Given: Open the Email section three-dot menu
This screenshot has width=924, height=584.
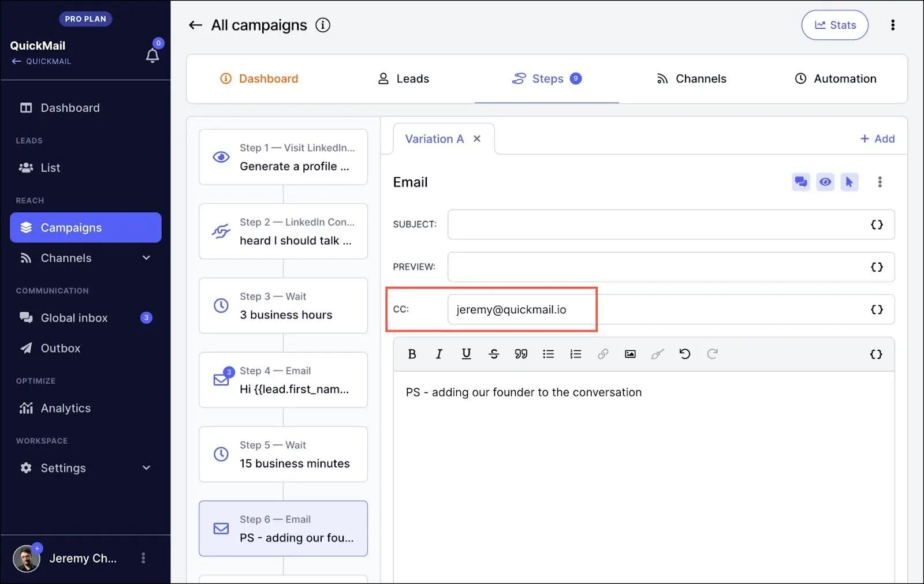Looking at the screenshot, I should [880, 182].
